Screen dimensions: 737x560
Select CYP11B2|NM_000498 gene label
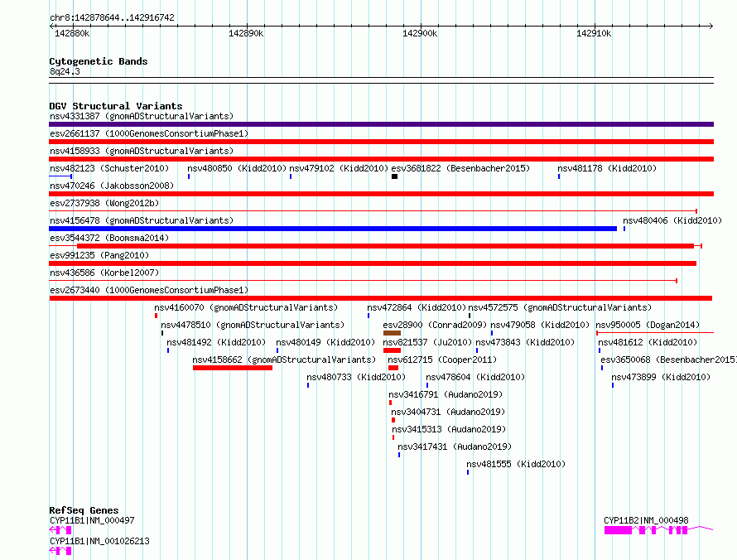[x=646, y=520]
